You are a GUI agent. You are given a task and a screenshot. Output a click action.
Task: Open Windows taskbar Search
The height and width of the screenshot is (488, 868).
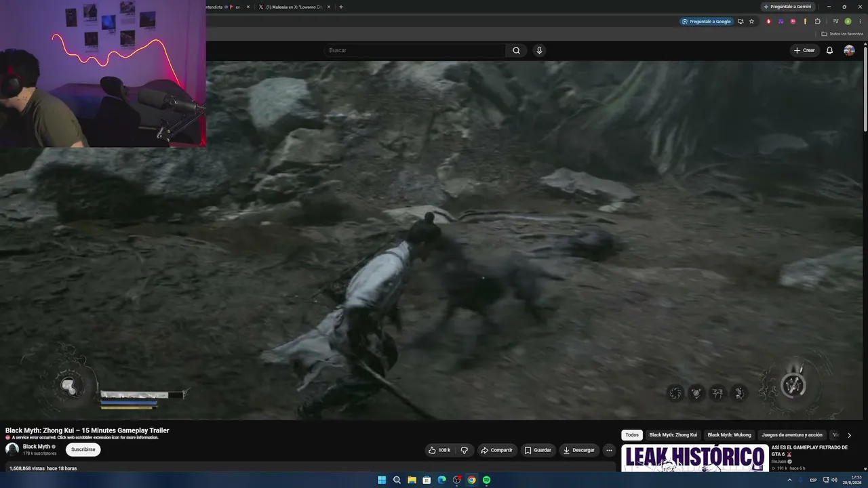click(397, 480)
